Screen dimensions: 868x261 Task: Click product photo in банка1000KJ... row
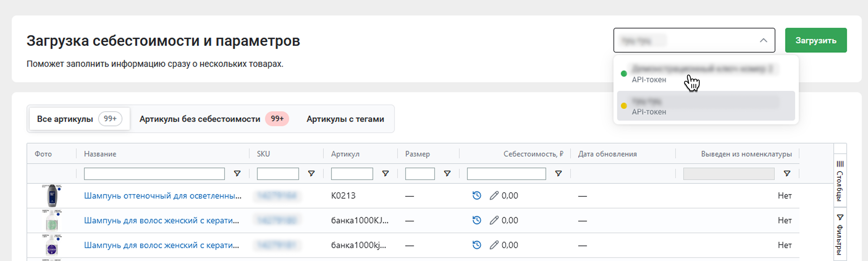pos(52,221)
